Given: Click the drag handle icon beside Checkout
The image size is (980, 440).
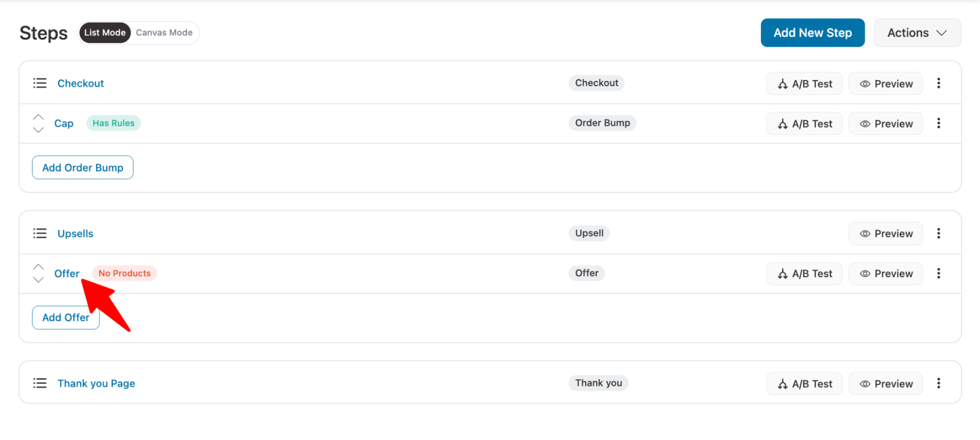Looking at the screenshot, I should point(40,83).
